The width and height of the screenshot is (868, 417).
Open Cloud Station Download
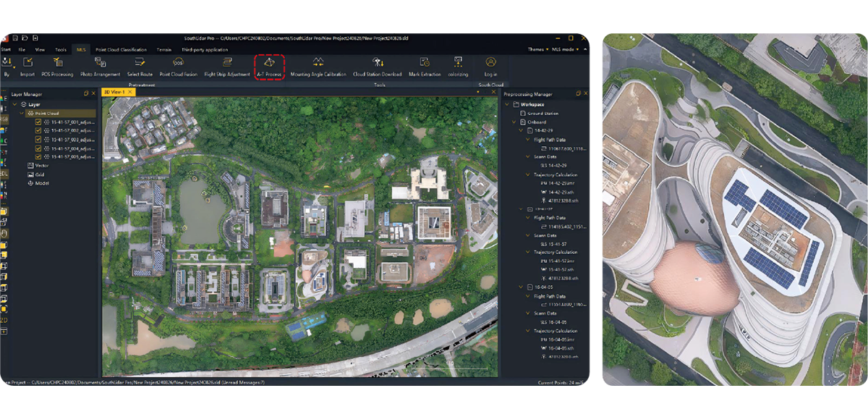[x=377, y=66]
